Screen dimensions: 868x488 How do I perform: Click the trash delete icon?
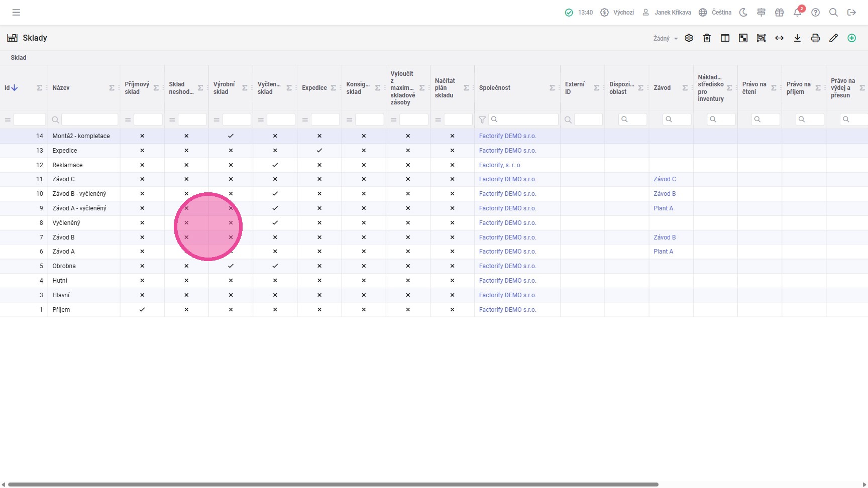tap(707, 38)
